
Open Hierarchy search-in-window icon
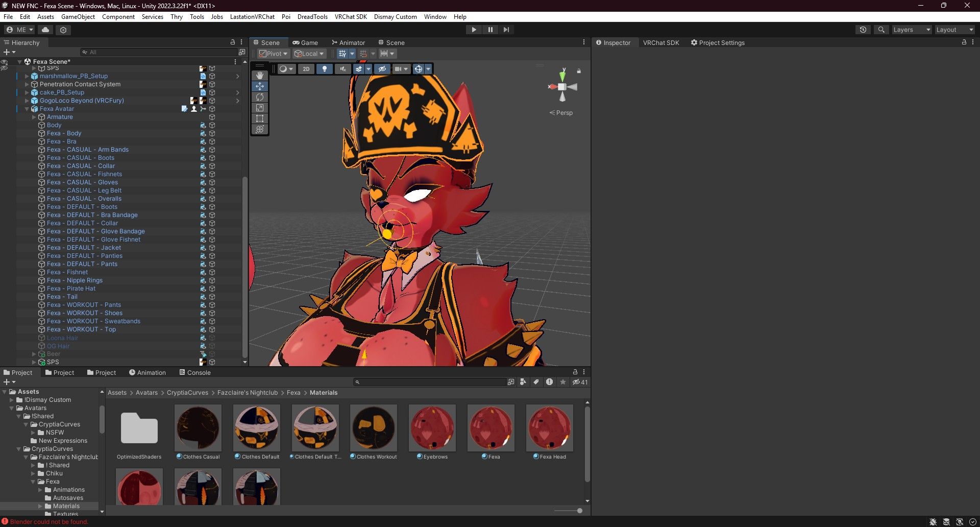(x=242, y=52)
